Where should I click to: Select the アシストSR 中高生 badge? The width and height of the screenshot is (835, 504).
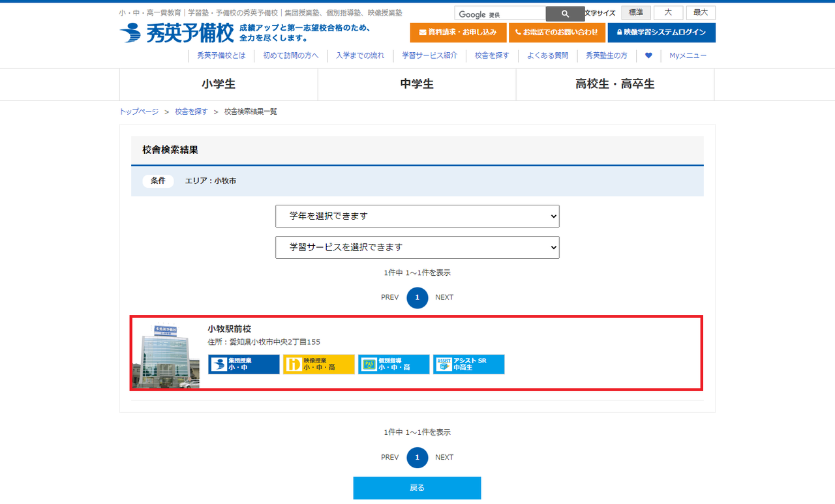[x=469, y=364]
